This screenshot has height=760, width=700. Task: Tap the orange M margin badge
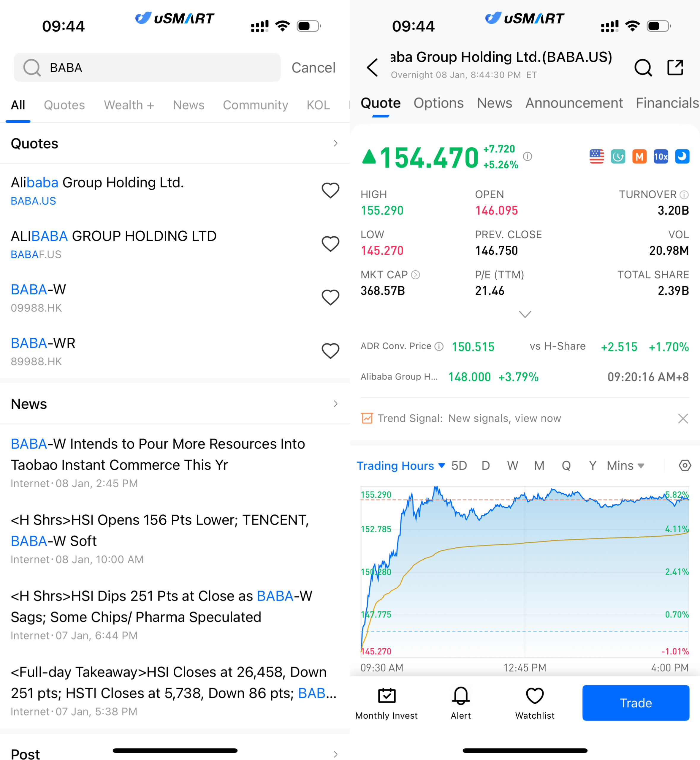point(639,157)
